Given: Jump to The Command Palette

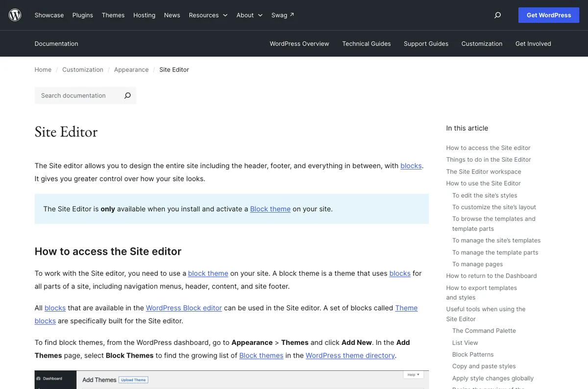Looking at the screenshot, I should click(484, 331).
